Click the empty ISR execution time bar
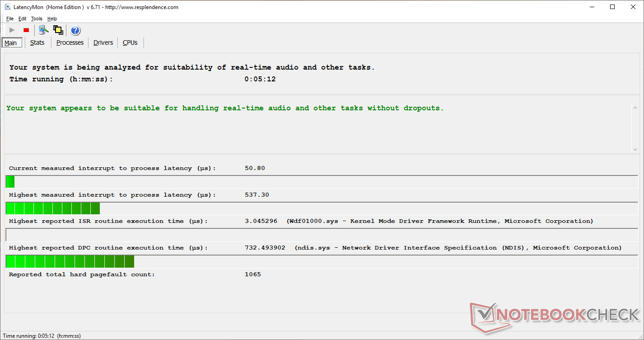The image size is (644, 340). [322, 235]
